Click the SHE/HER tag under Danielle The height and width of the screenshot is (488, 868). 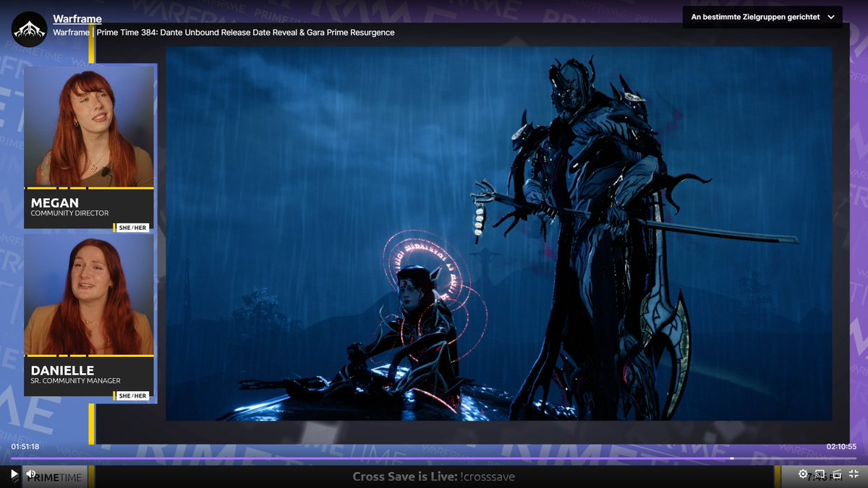[133, 395]
